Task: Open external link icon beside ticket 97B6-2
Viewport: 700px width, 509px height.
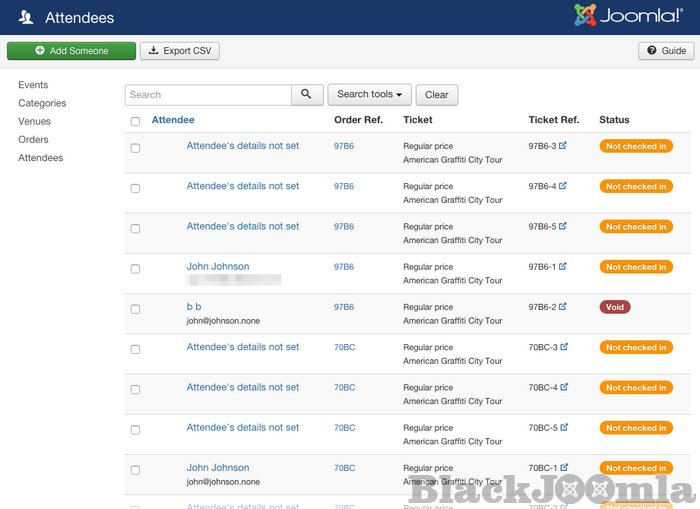Action: pyautogui.click(x=563, y=307)
